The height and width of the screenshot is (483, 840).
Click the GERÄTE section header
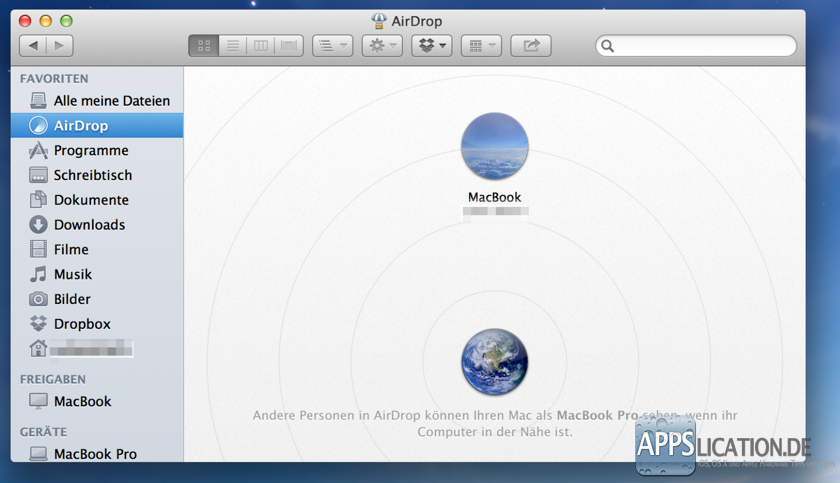[43, 432]
